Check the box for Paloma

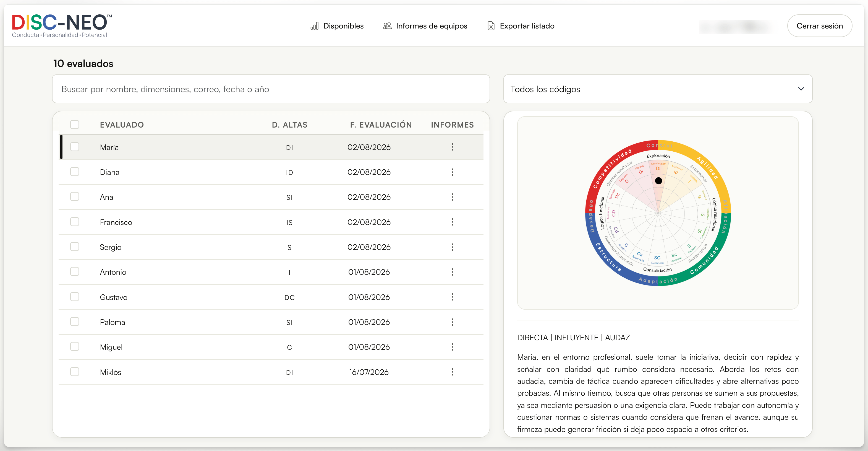[74, 322]
